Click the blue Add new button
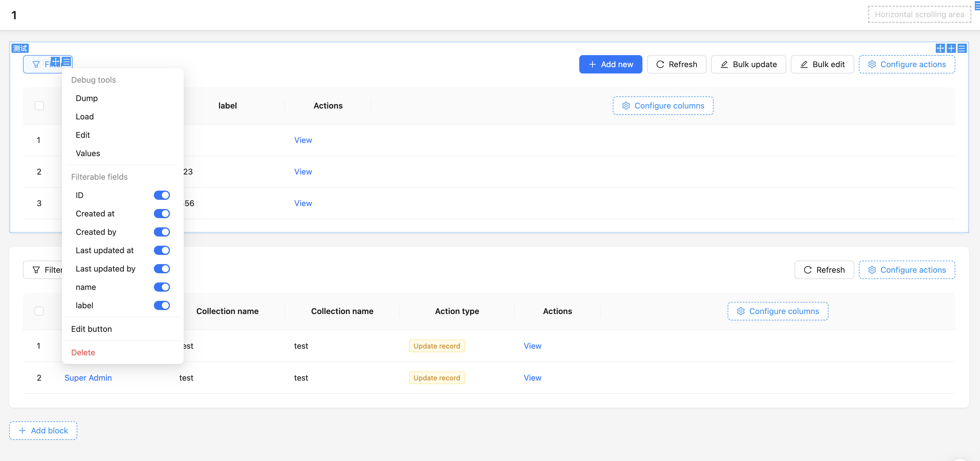This screenshot has width=980, height=461. (x=611, y=64)
